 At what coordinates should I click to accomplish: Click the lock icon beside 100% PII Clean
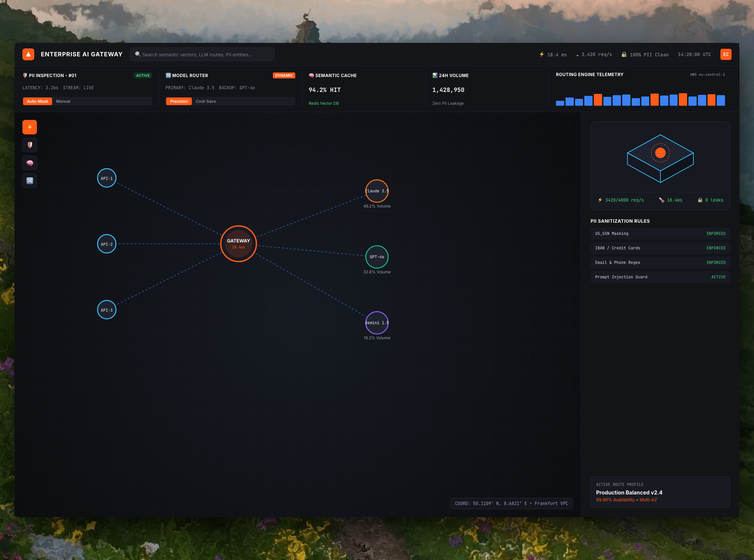[624, 54]
